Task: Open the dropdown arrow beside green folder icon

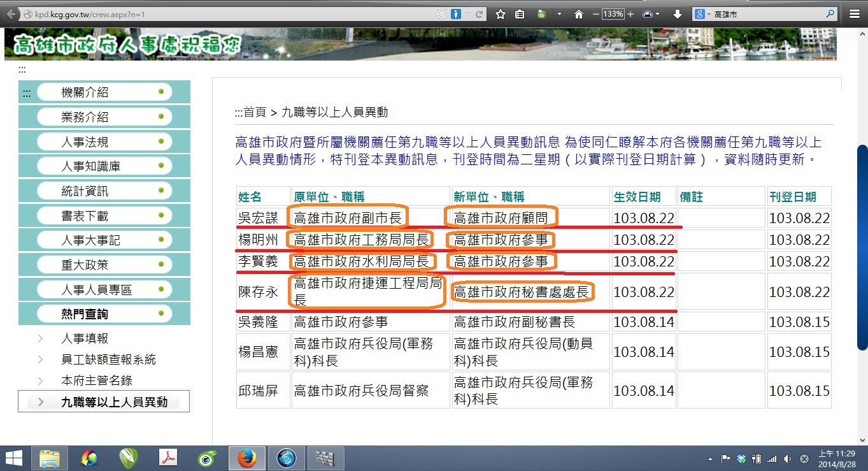Action: (559, 14)
